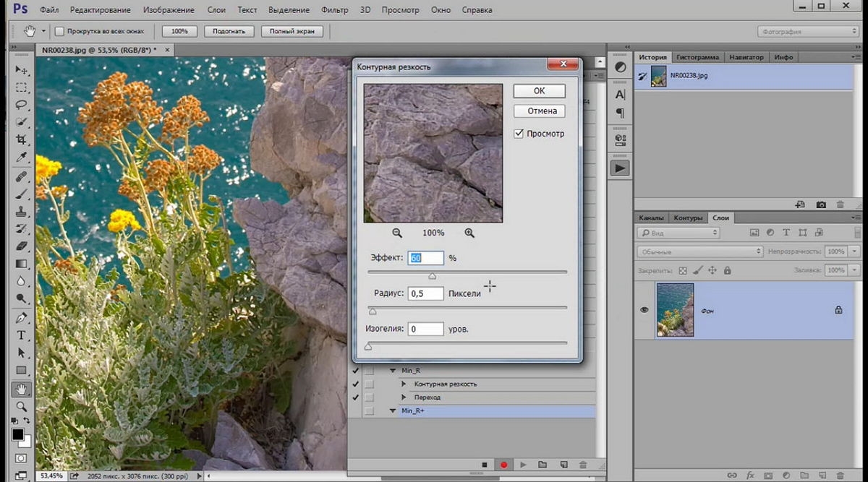Create new set folder in Actions panel
Image resolution: width=868 pixels, height=482 pixels.
coord(542,465)
